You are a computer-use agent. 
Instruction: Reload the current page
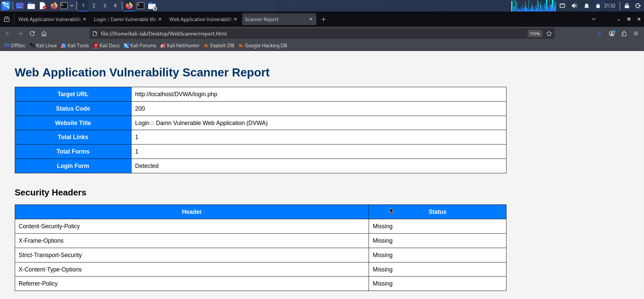coord(32,34)
